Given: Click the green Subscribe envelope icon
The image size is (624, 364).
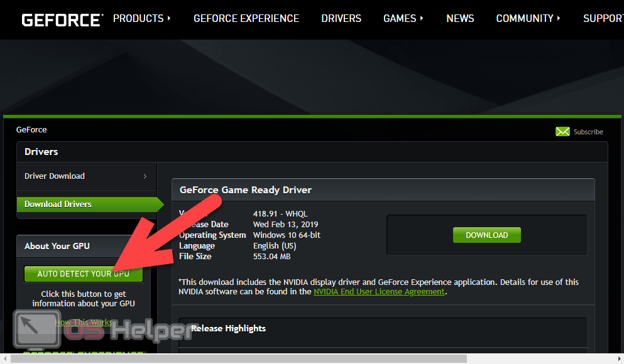Looking at the screenshot, I should [x=562, y=132].
